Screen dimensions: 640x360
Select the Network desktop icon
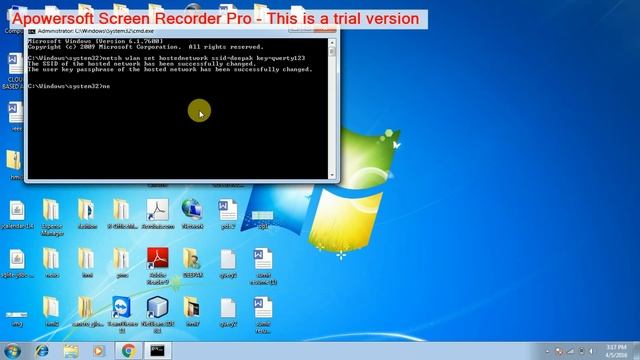pos(192,213)
